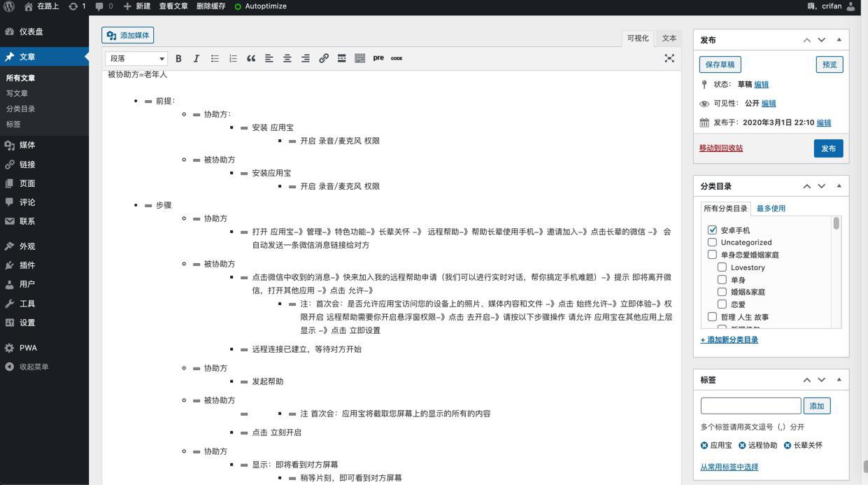
Task: Check the 单身恋爱婚姻家庭 category
Action: pyautogui.click(x=712, y=255)
